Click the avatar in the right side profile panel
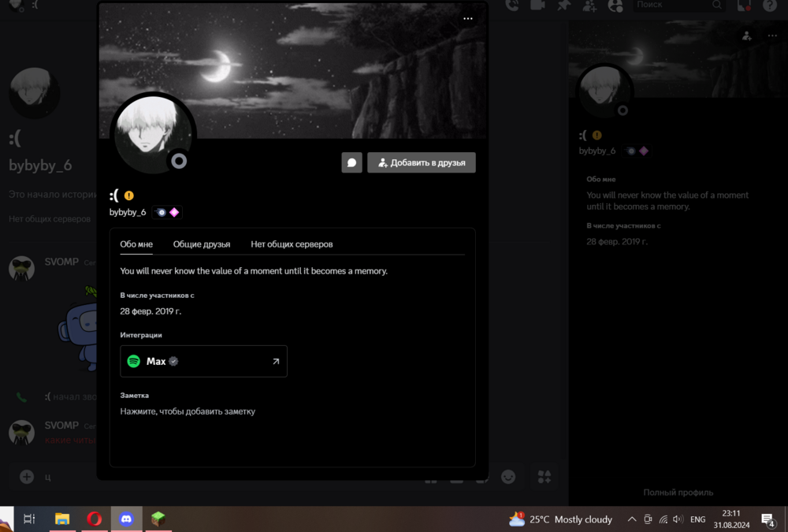The image size is (788, 532). click(604, 91)
